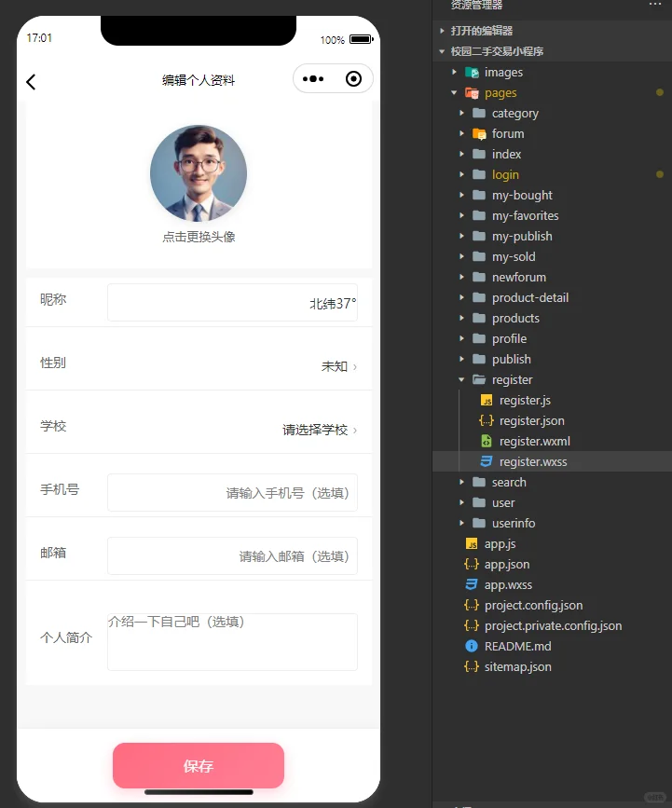Focus the 昵称 nickname input field
672x808 pixels.
(x=232, y=303)
